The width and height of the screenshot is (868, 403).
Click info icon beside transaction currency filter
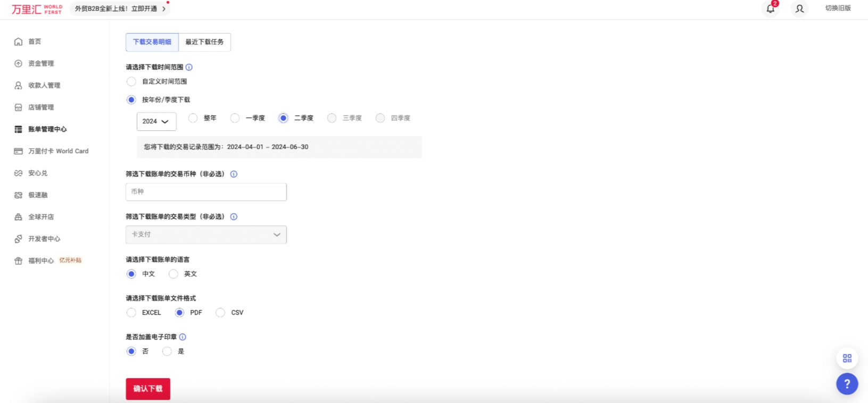tap(234, 174)
